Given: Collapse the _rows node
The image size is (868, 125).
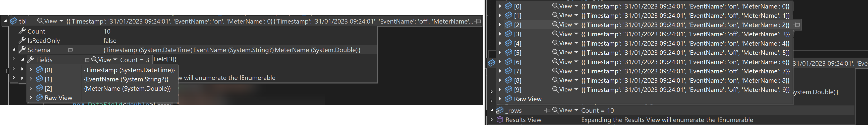Looking at the screenshot, I should [x=492, y=110].
